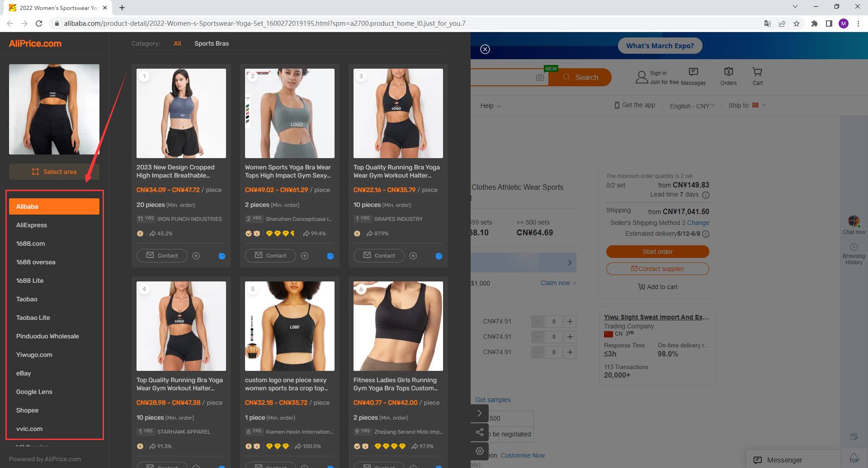Click blue chat icon on IRON PUNCH card
Viewport: 868px width, 468px height.
point(222,256)
